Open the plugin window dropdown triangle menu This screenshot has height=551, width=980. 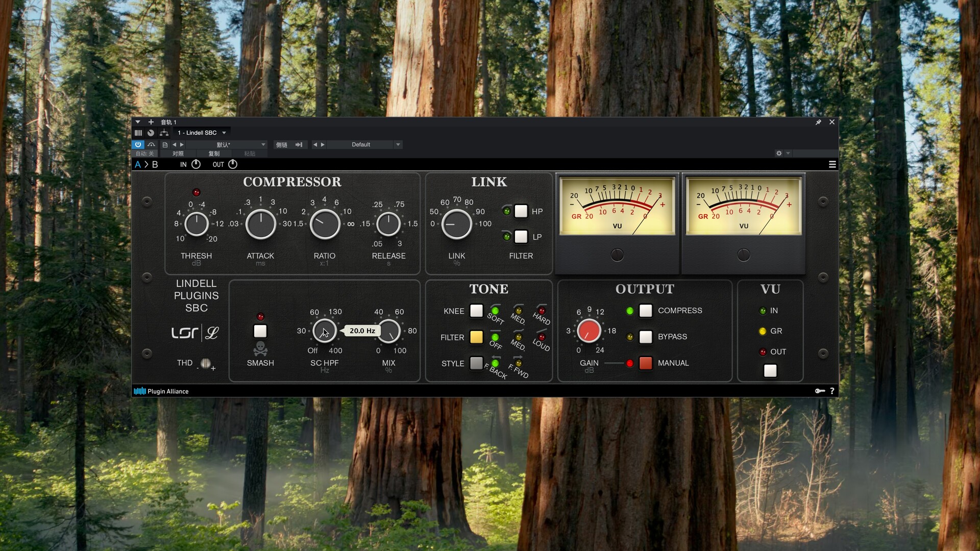pos(137,122)
